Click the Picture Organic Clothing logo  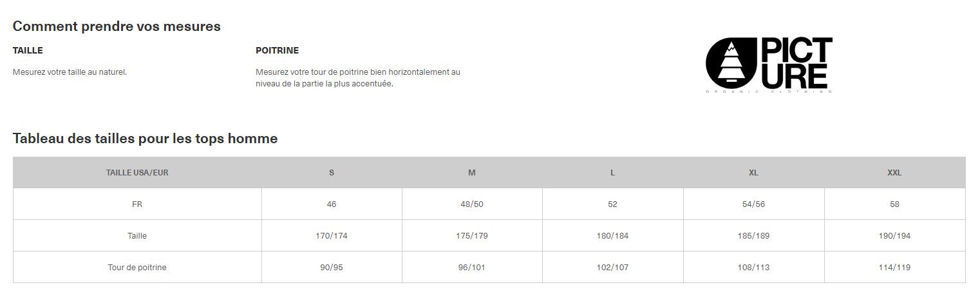769,65
